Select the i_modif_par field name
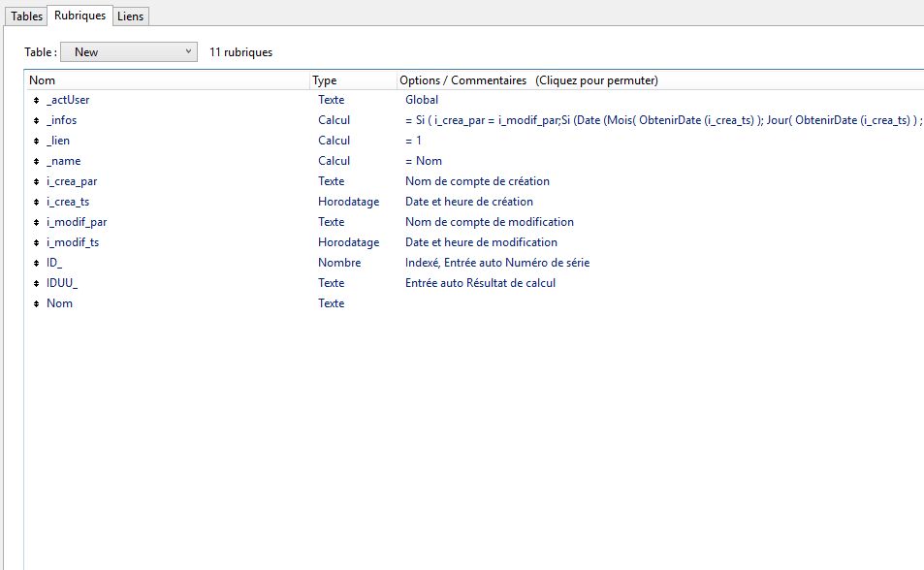Screen dimensions: 924x570 (x=77, y=222)
